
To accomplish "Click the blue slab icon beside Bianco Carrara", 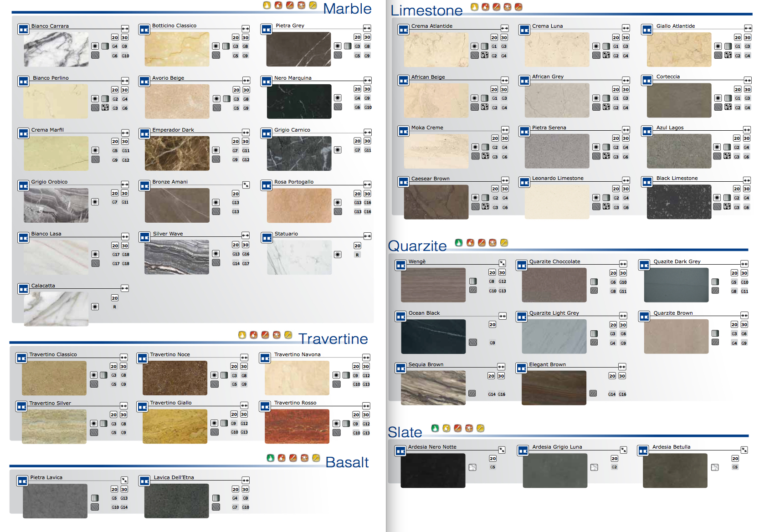I will [23, 30].
